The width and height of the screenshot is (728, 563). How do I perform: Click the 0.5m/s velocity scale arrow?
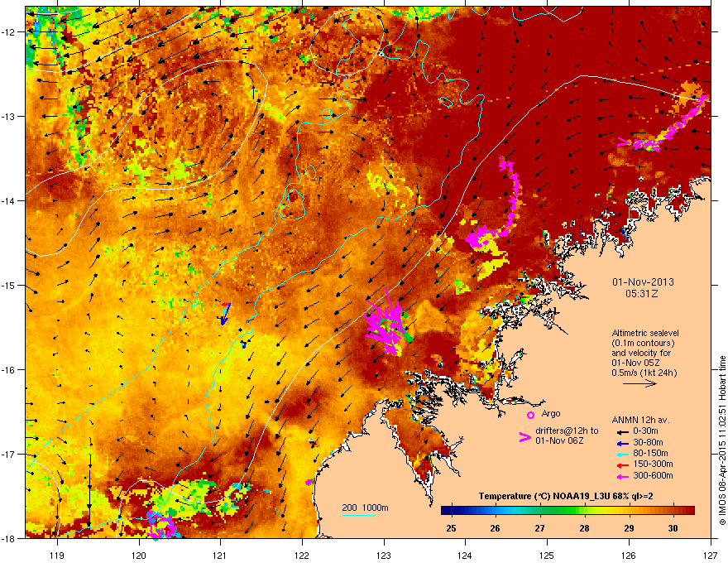pos(639,383)
